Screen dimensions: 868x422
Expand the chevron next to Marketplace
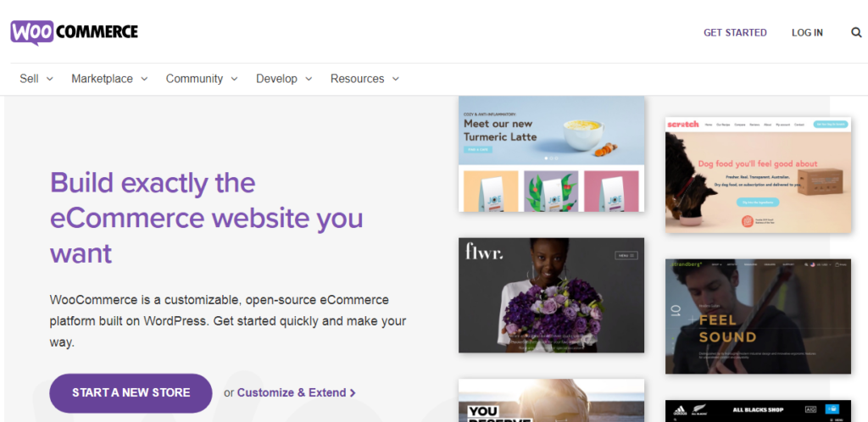[x=144, y=79]
